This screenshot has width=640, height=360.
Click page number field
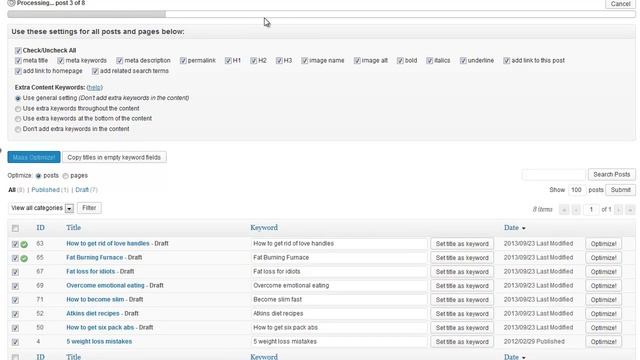(591, 210)
